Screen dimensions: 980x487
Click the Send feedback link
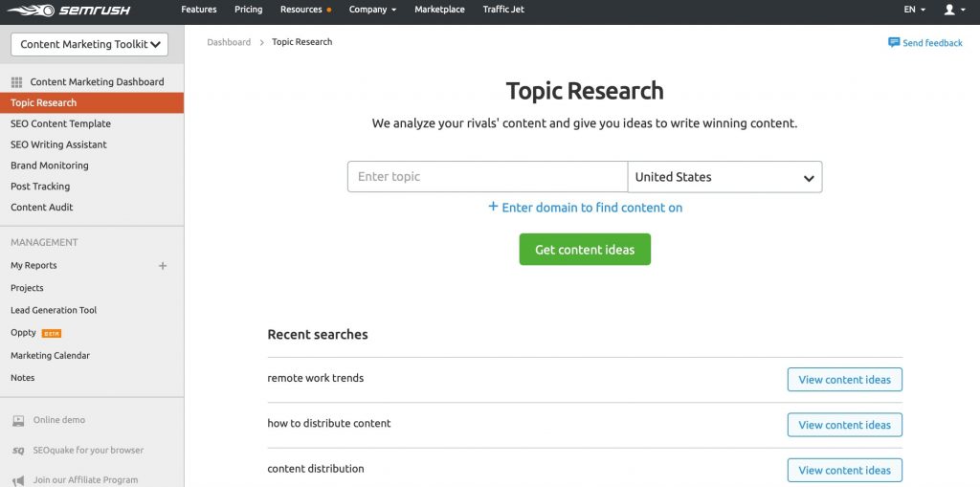[932, 43]
